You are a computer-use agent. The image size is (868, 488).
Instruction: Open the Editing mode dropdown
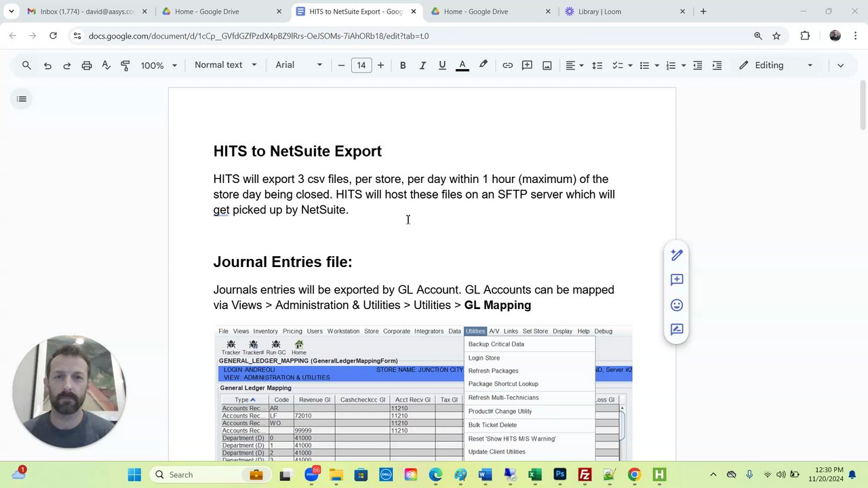776,65
